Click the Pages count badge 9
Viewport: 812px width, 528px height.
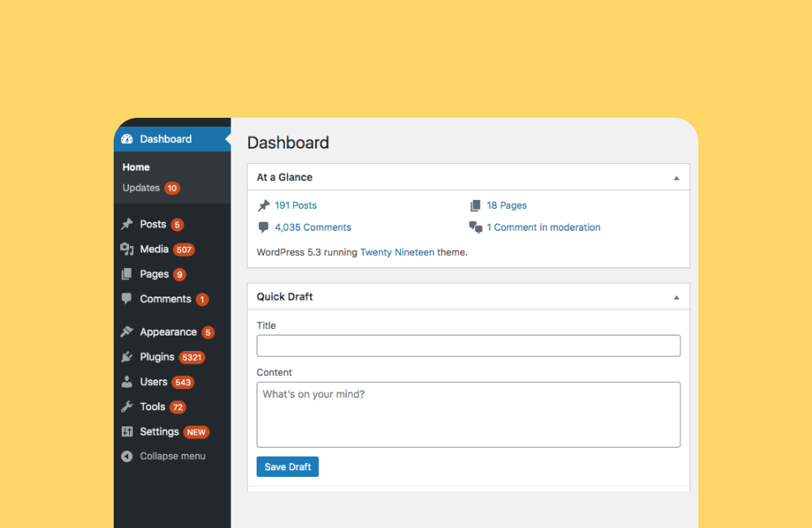[179, 275]
